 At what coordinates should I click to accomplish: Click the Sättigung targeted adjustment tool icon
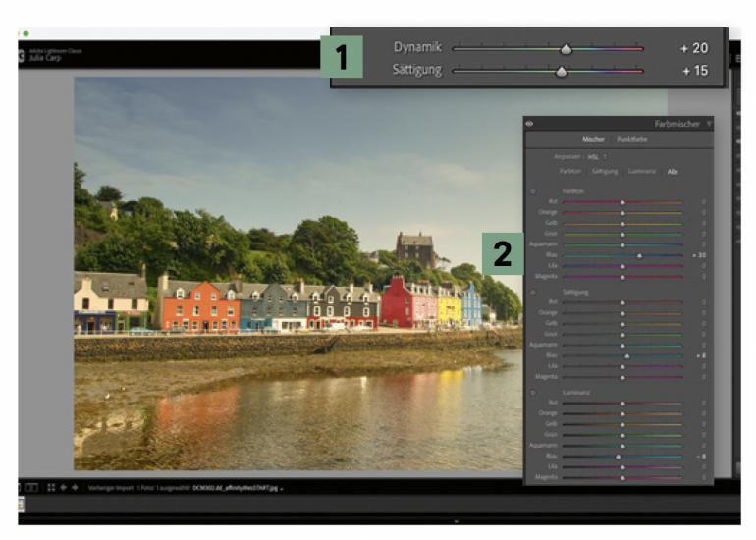tap(533, 293)
